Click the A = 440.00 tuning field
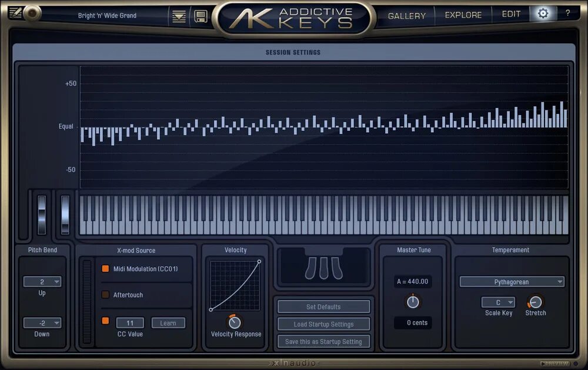This screenshot has width=588, height=370. pyautogui.click(x=413, y=281)
